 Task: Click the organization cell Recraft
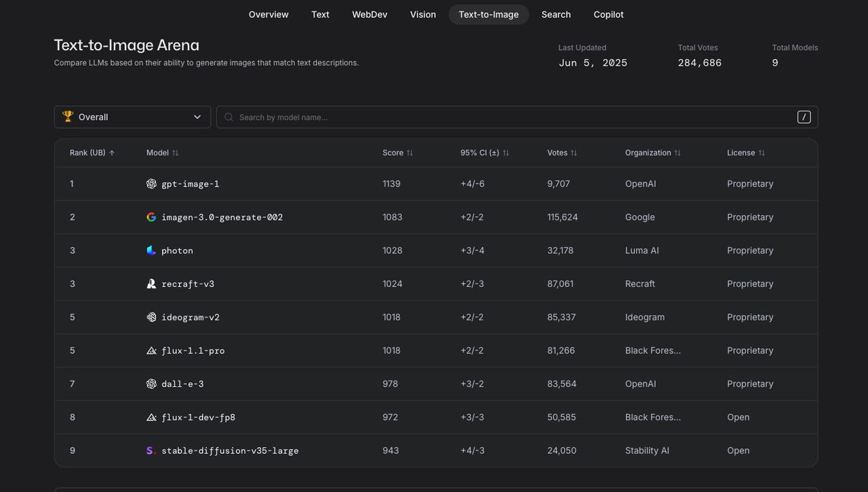click(x=640, y=284)
